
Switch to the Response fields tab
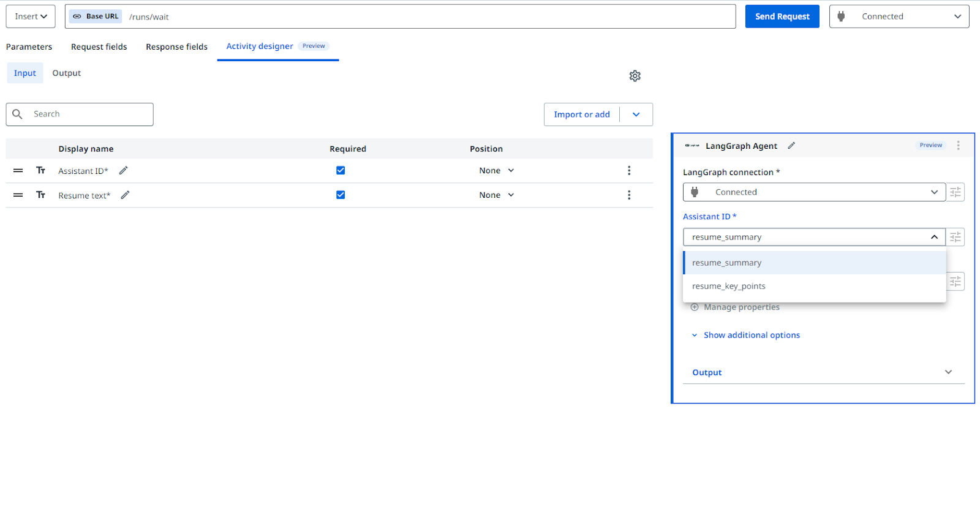click(176, 47)
